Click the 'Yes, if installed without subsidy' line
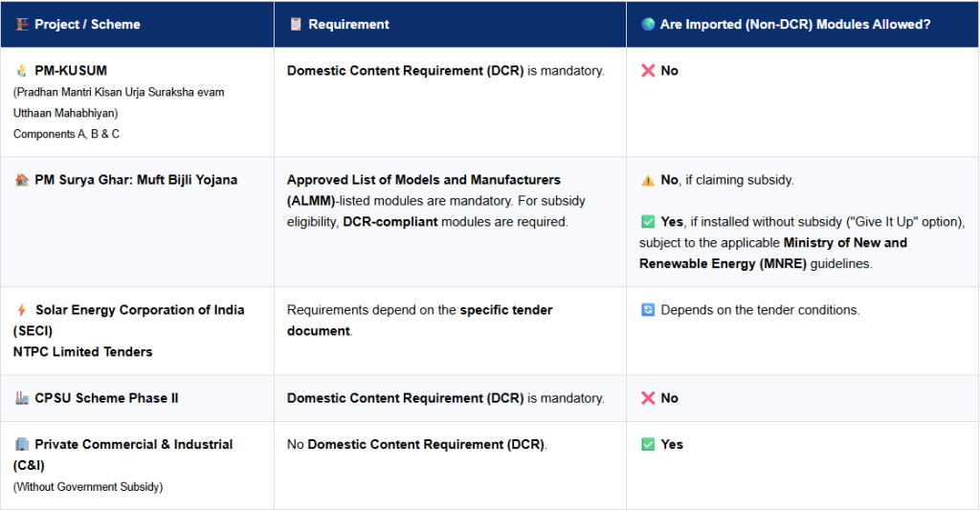This screenshot has width=980, height=510. pyautogui.click(x=813, y=222)
